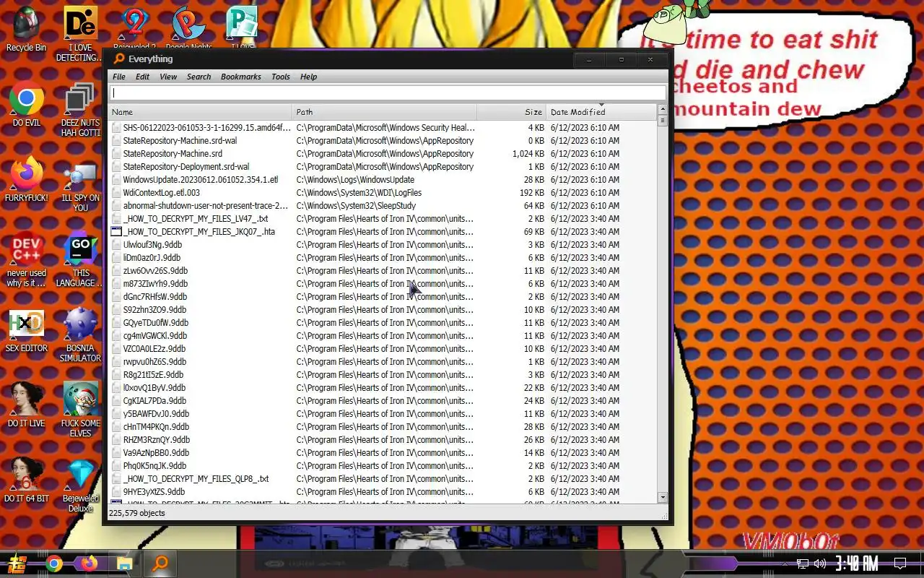Click the Everything window title icon
The image size is (924, 578).
tap(119, 59)
